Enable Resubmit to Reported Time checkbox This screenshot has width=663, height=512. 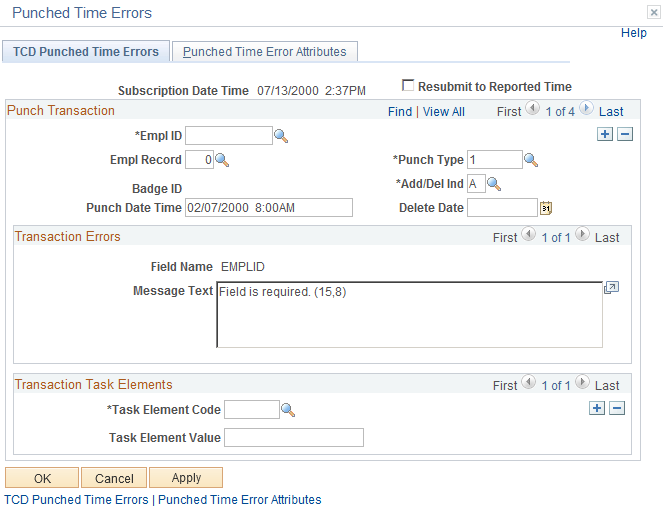(408, 85)
